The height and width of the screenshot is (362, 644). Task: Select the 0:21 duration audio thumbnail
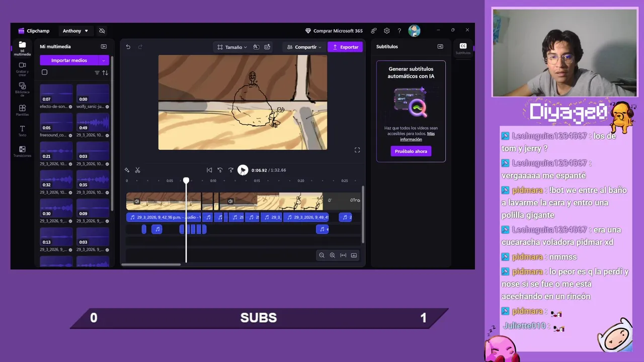pos(56,150)
